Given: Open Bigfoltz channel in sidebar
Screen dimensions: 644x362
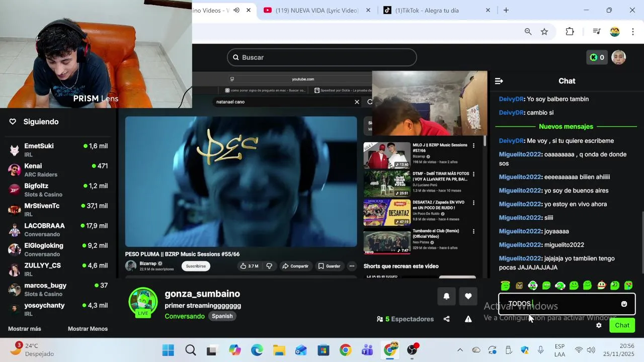Looking at the screenshot, I should click(x=58, y=190).
